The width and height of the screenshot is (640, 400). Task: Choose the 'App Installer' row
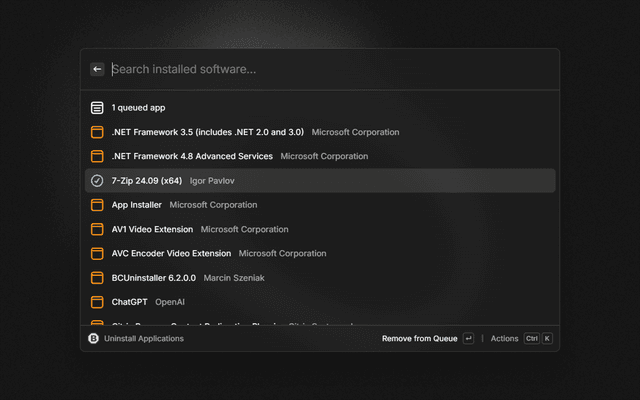tap(320, 205)
